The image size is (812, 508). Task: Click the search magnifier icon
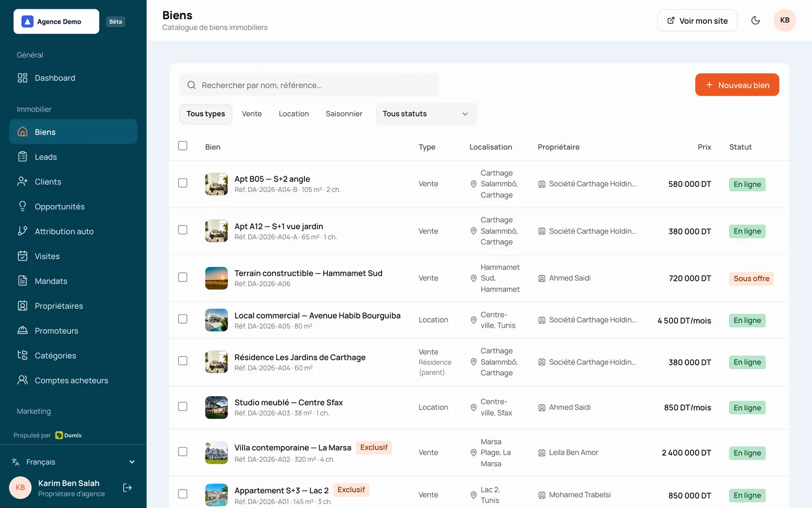pyautogui.click(x=191, y=85)
